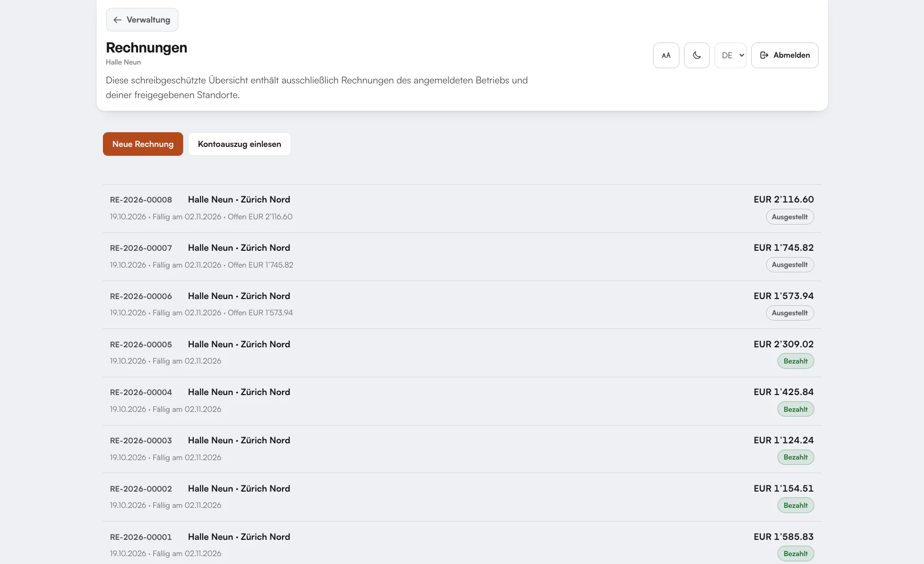Viewport: 924px width, 564px height.
Task: Open invoice RE-2026-00005
Action: pyautogui.click(x=461, y=353)
